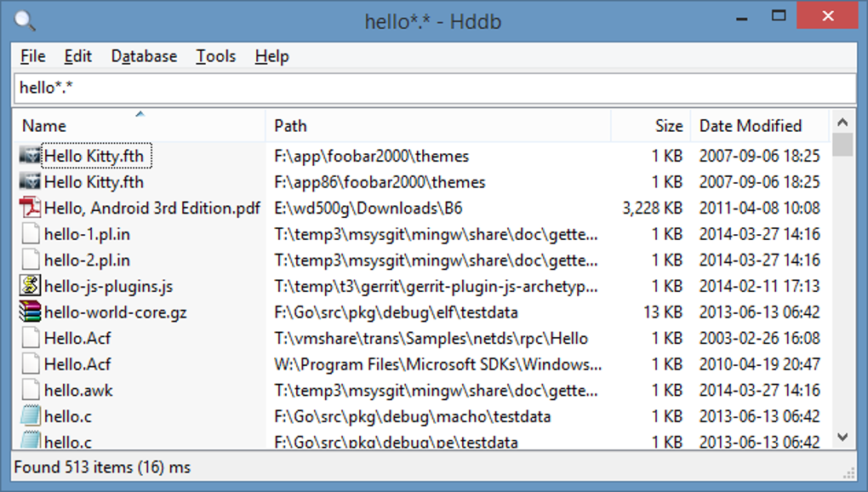Open the Tools menu
This screenshot has height=492, width=868.
[x=215, y=56]
